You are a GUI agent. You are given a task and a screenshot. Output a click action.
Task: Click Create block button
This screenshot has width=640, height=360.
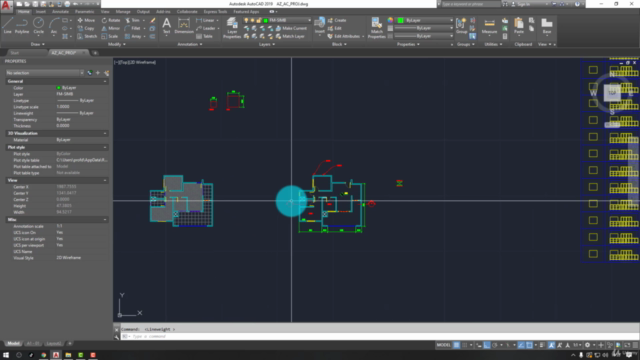click(337, 20)
